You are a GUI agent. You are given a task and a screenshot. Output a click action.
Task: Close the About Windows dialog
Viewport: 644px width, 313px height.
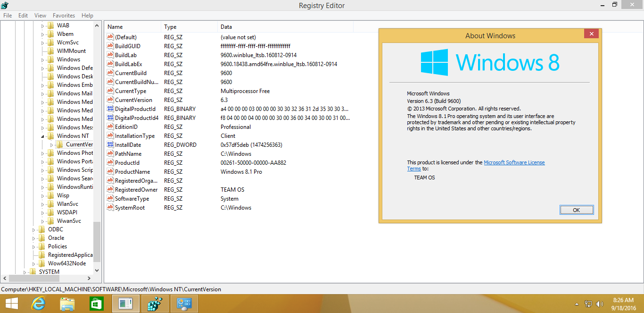tap(591, 34)
